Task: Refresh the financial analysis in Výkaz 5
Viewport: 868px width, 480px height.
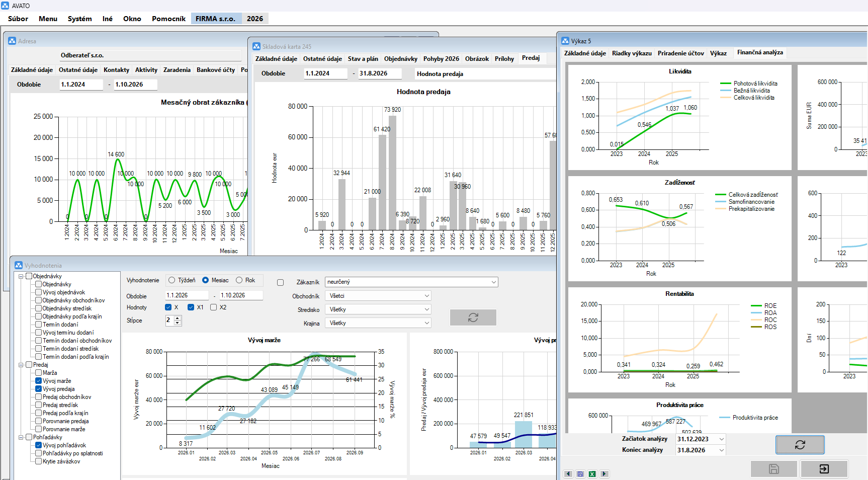Action: 800,445
